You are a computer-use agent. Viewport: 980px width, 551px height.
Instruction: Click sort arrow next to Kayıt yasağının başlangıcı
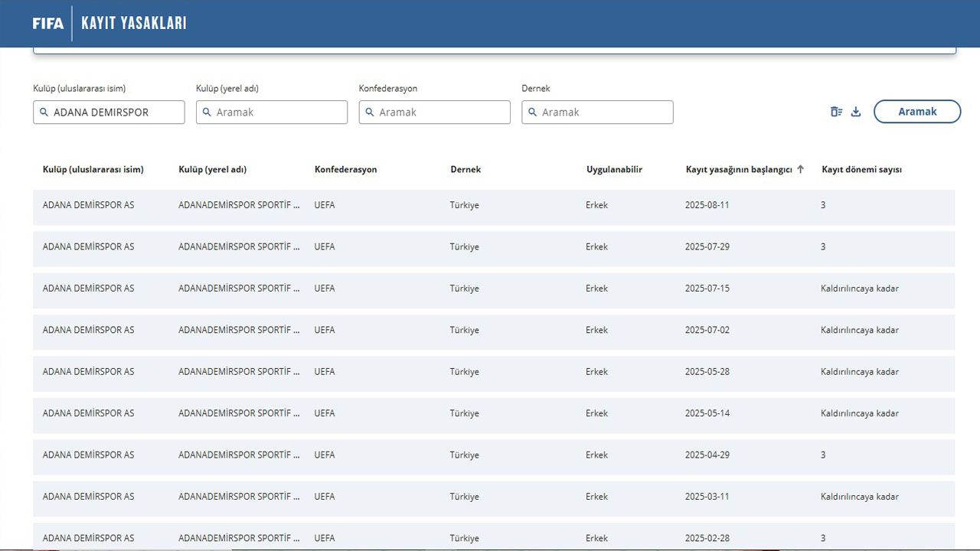pyautogui.click(x=801, y=170)
